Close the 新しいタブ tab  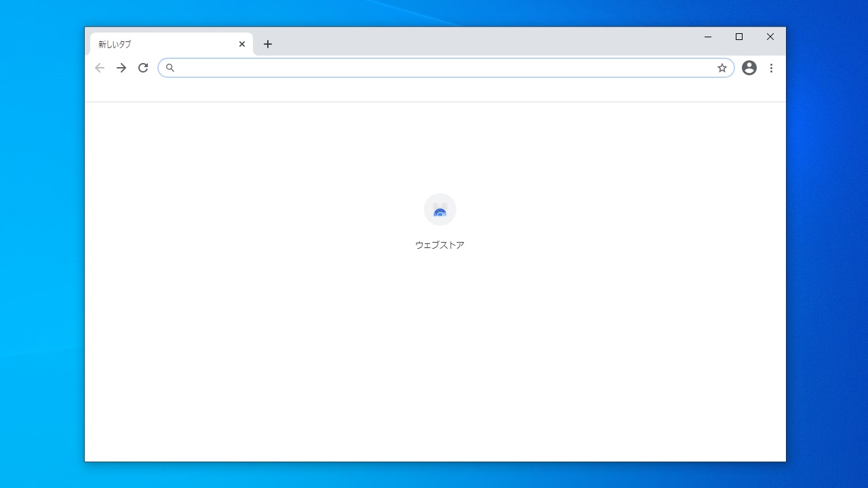coord(242,44)
